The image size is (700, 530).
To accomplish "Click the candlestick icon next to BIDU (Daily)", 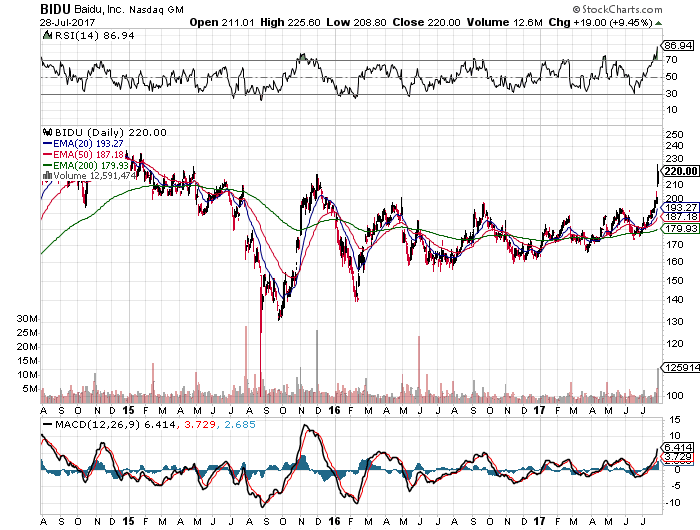I will (x=47, y=132).
